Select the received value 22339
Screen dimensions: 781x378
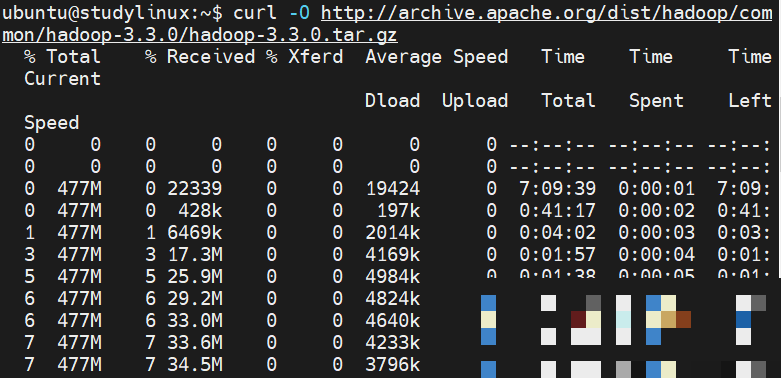(195, 189)
